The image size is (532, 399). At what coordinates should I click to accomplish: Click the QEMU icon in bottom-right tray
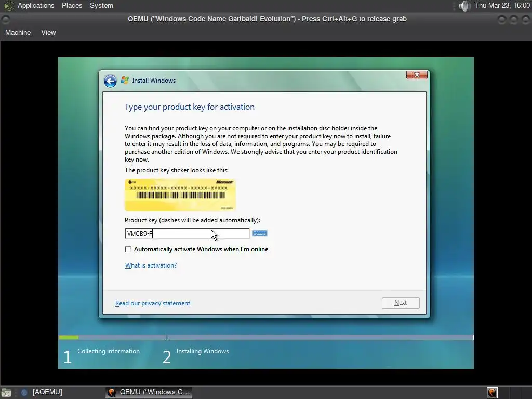coord(492,392)
